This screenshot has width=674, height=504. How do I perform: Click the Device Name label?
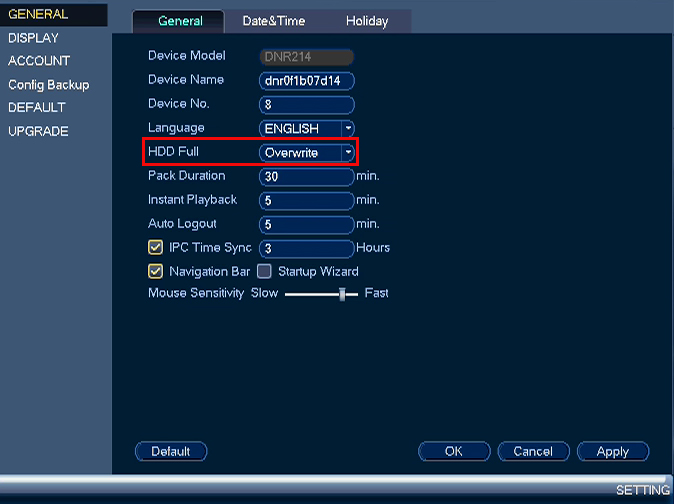point(186,80)
